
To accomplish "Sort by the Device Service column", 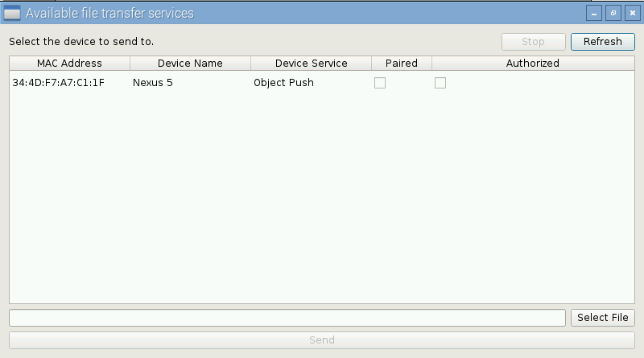I will [x=311, y=63].
